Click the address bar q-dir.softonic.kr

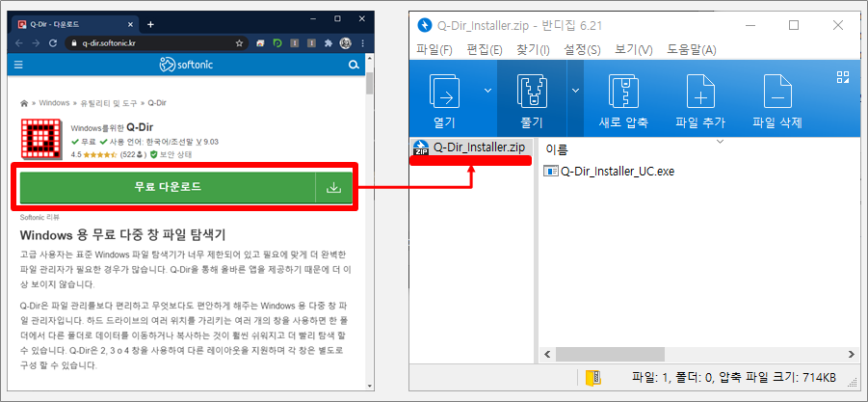(155, 42)
